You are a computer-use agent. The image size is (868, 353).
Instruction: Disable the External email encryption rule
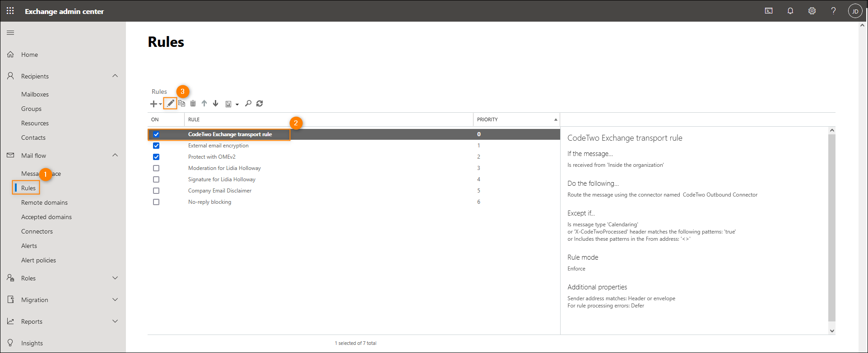point(156,146)
